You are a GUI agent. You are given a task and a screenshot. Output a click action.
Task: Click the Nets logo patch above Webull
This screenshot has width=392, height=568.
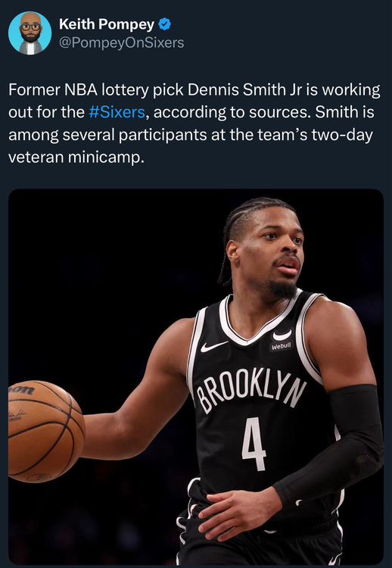click(x=282, y=335)
